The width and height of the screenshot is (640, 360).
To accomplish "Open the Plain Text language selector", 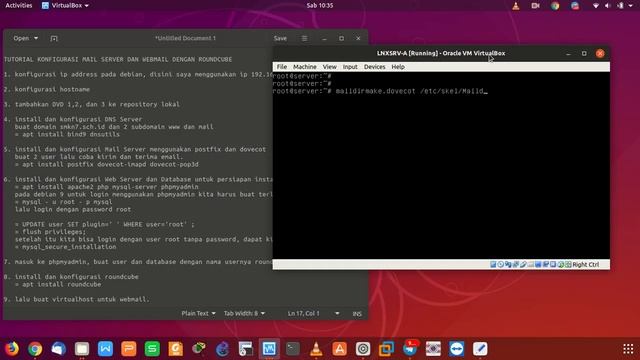I will click(x=198, y=313).
